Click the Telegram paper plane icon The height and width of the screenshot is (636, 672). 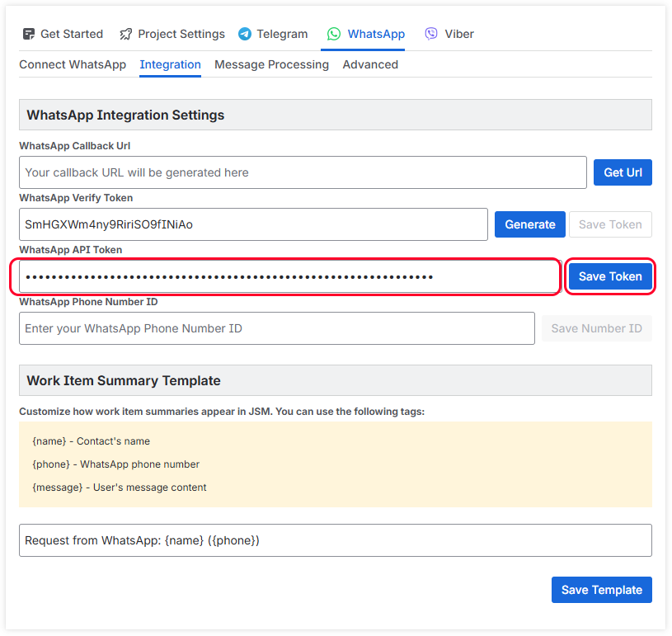(x=245, y=34)
